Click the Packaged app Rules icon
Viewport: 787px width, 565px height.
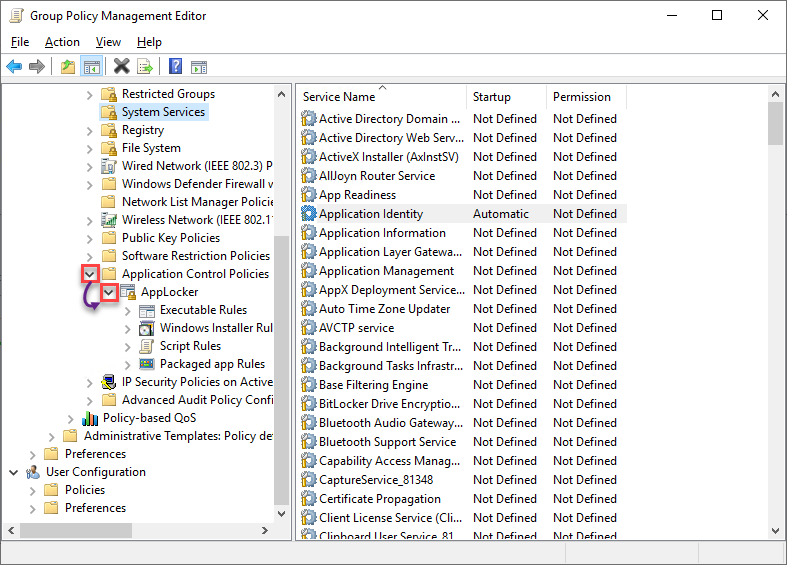click(147, 364)
